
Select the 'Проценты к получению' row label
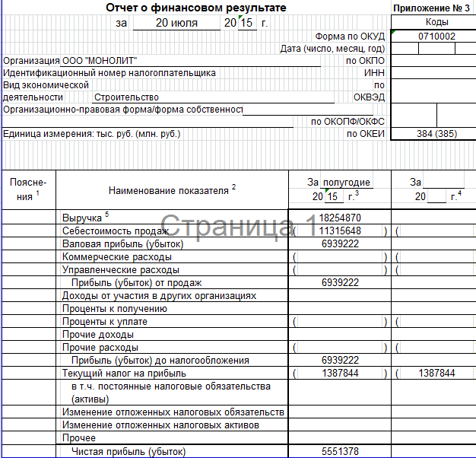pos(115,309)
